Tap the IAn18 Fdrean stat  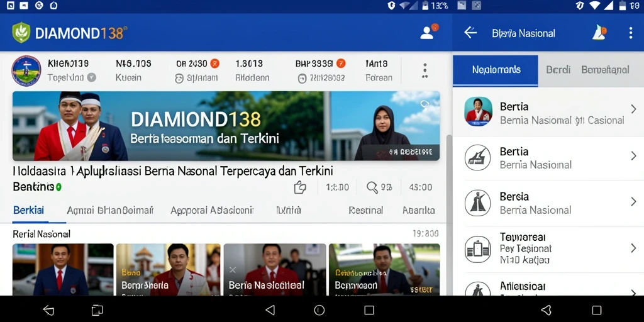pyautogui.click(x=378, y=70)
